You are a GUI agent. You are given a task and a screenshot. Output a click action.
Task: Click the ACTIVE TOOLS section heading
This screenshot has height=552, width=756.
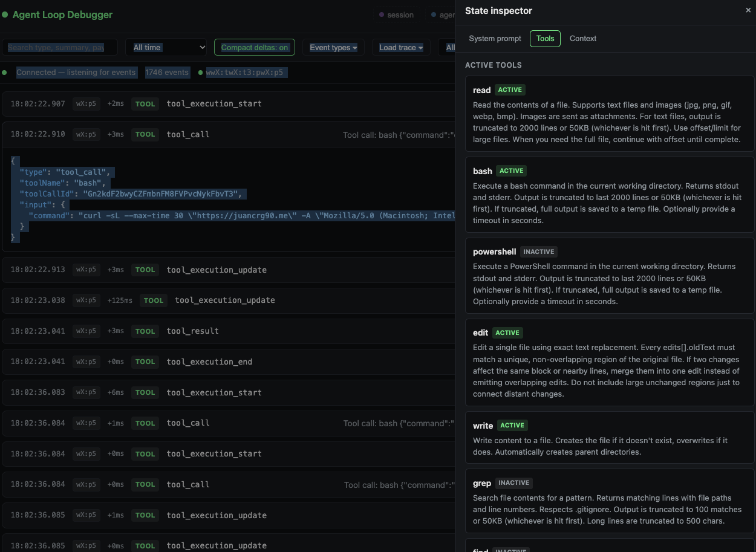pos(494,65)
